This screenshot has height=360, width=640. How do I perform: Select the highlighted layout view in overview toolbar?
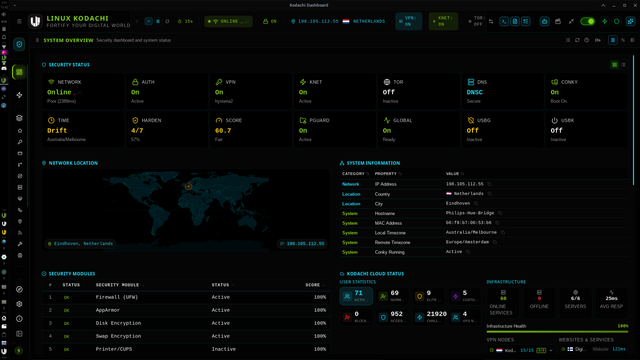(x=613, y=40)
